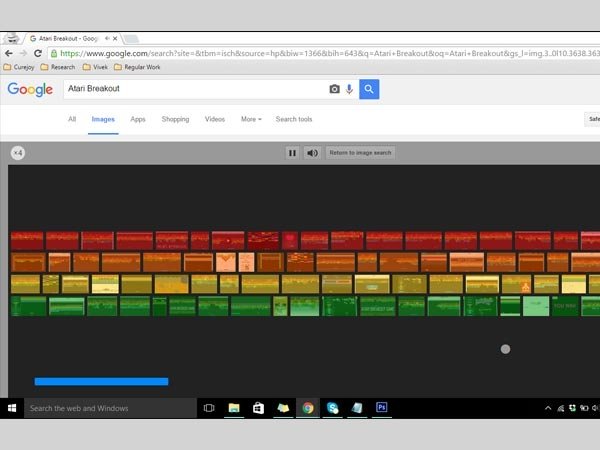Click the lives counter x4 circle
Image resolution: width=600 pixels, height=450 pixels.
pos(18,153)
